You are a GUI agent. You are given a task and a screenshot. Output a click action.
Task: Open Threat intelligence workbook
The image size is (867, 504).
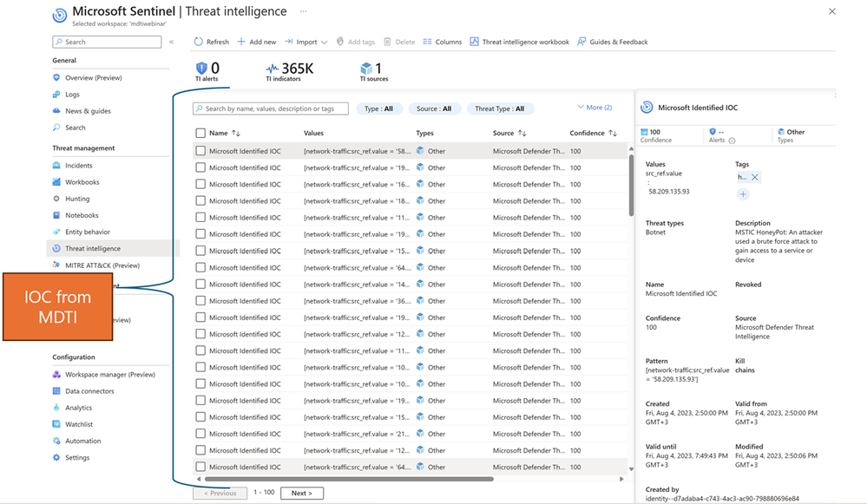(x=519, y=42)
